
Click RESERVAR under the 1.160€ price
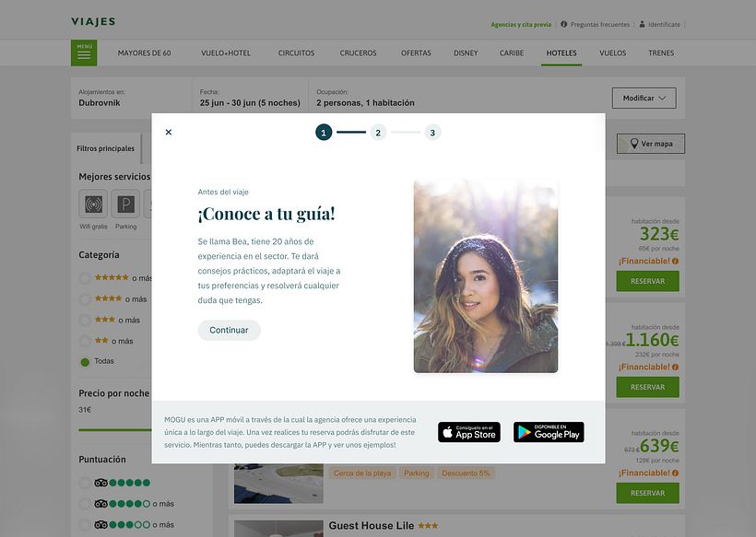(x=647, y=387)
